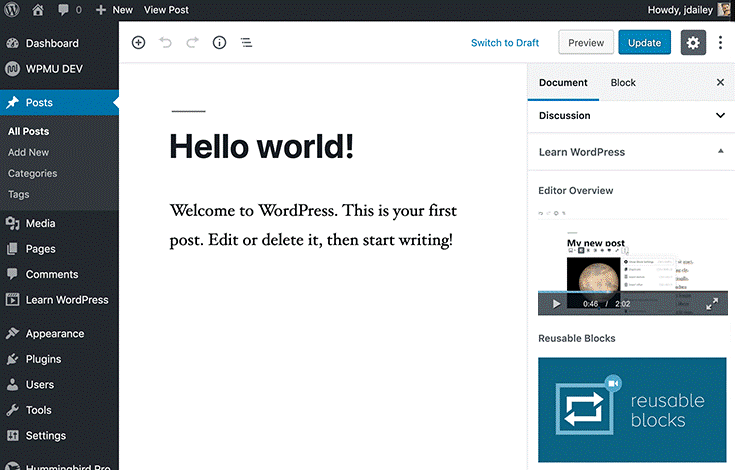Click the Add block plus icon
The height and width of the screenshot is (470, 735).
pyautogui.click(x=138, y=43)
